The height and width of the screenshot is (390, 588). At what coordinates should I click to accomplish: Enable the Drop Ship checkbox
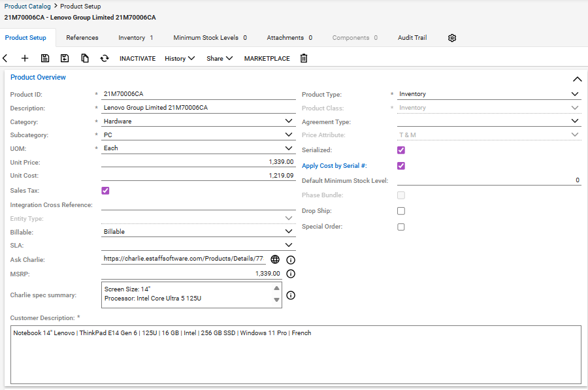[x=401, y=211]
